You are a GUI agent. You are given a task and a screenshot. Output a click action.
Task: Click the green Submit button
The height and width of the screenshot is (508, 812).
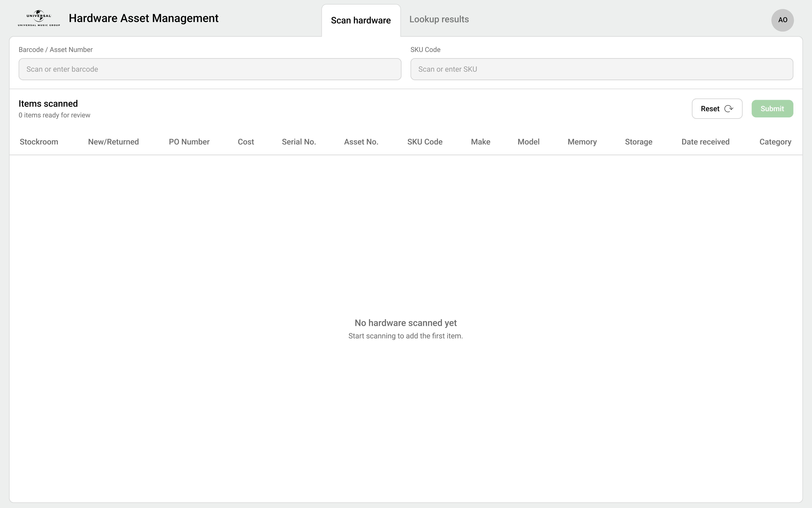[x=772, y=109]
